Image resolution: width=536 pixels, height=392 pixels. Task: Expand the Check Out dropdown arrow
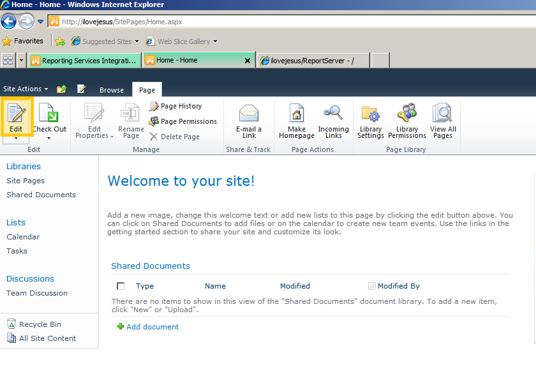pos(48,138)
